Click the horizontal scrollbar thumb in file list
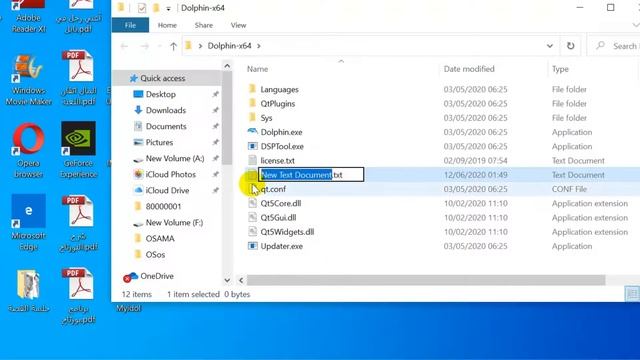The height and width of the screenshot is (360, 640). click(426, 280)
